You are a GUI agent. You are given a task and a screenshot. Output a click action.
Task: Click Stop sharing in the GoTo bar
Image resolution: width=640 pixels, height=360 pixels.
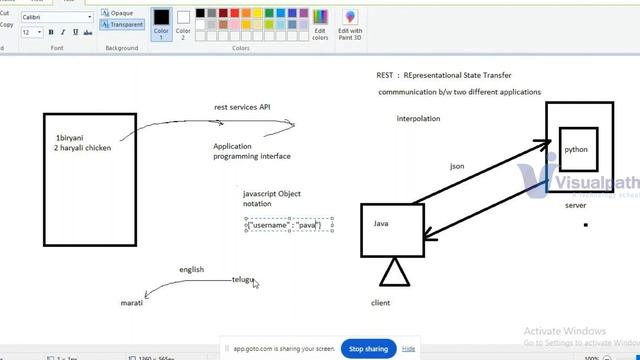pyautogui.click(x=368, y=349)
